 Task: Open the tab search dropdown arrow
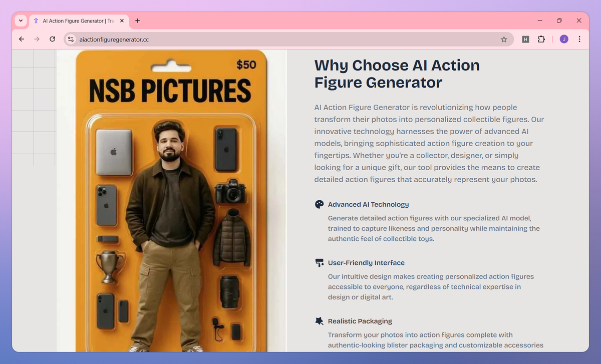[20, 21]
